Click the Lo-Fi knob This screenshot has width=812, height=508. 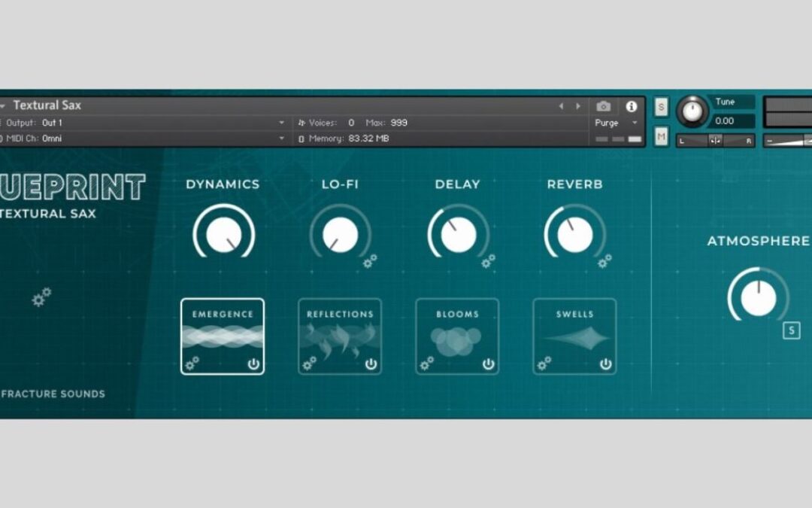pos(341,234)
